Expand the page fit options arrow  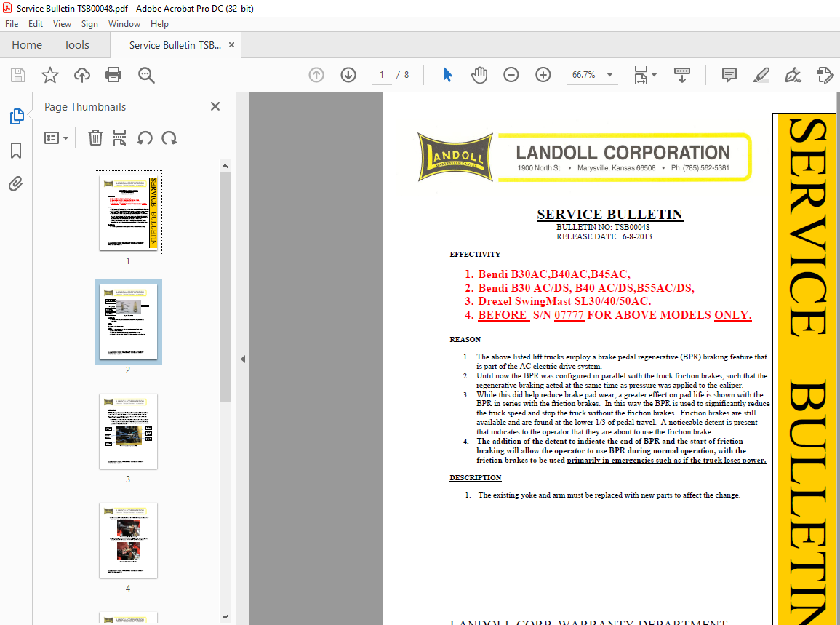coord(654,75)
